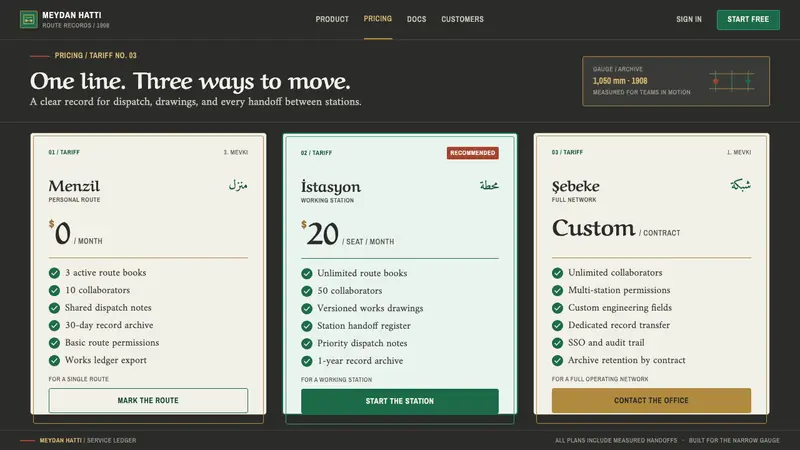Click the check icon beside Priority dispatch notes
Screen dimensions: 800x450
(307, 343)
